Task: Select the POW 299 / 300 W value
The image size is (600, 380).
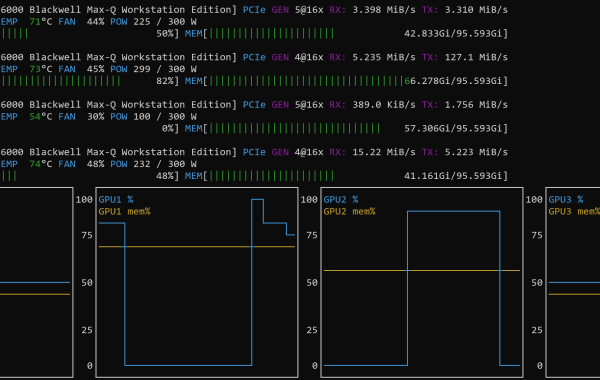Action: (153, 69)
